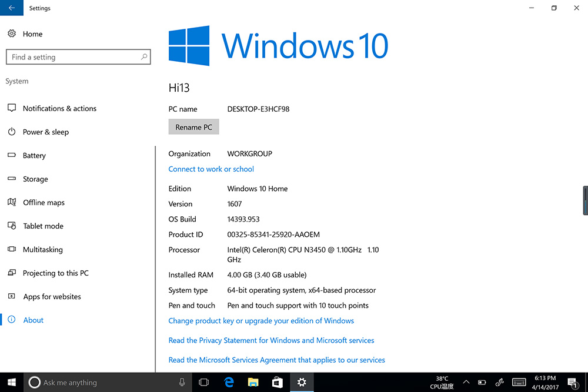Screen dimensions: 588x392
Task: Launch Microsoft Edge from taskbar
Action: pos(229,382)
